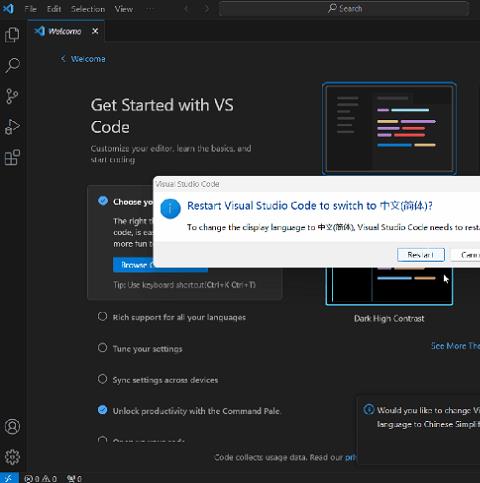The height and width of the screenshot is (483, 480).
Task: Open the Search view in activity bar
Action: 12,65
